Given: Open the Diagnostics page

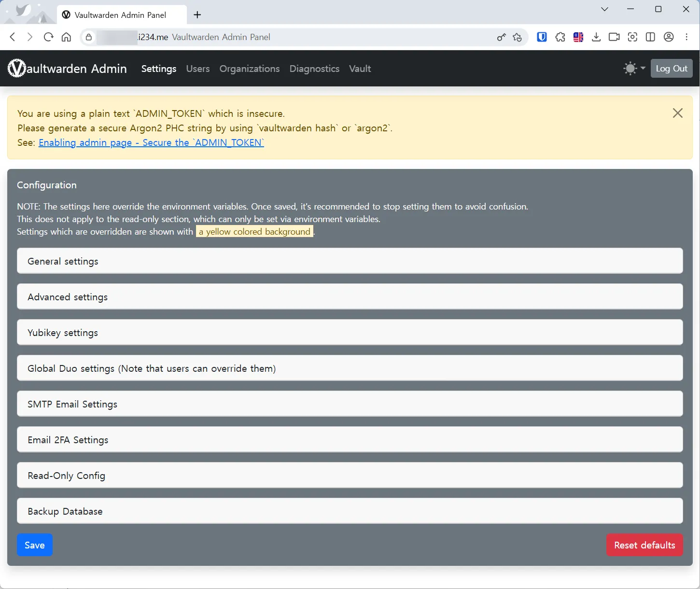Looking at the screenshot, I should tap(314, 69).
